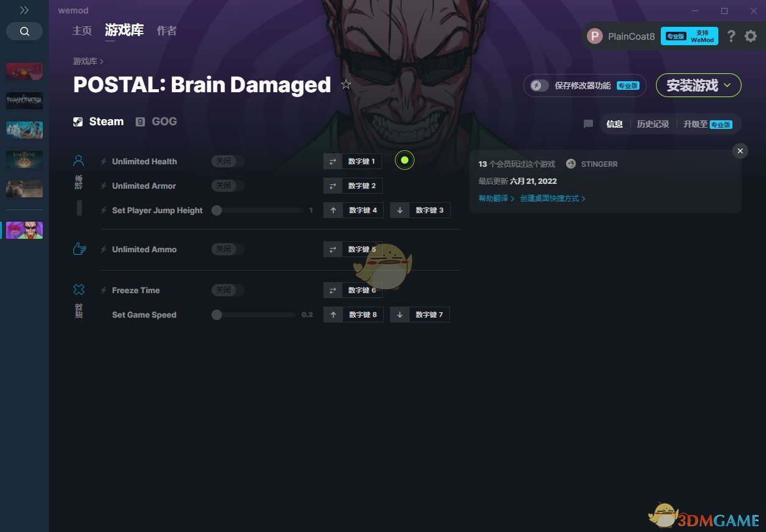The image size is (766, 532).
Task: Select the POSTAL Brain Damaged sidebar thumbnail
Action: coord(24,230)
